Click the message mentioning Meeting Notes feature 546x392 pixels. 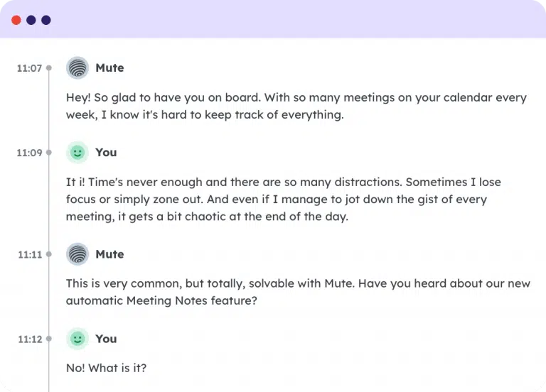click(298, 292)
